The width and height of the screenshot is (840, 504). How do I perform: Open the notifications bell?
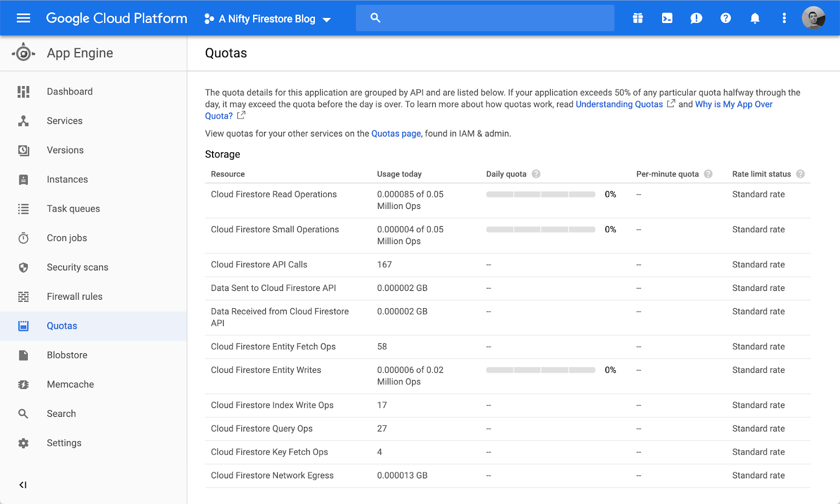(x=755, y=18)
